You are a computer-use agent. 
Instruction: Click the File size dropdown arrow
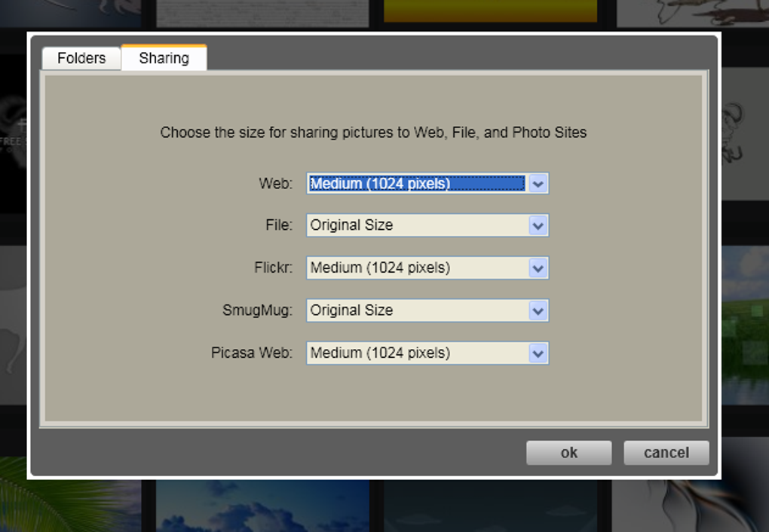tap(537, 225)
